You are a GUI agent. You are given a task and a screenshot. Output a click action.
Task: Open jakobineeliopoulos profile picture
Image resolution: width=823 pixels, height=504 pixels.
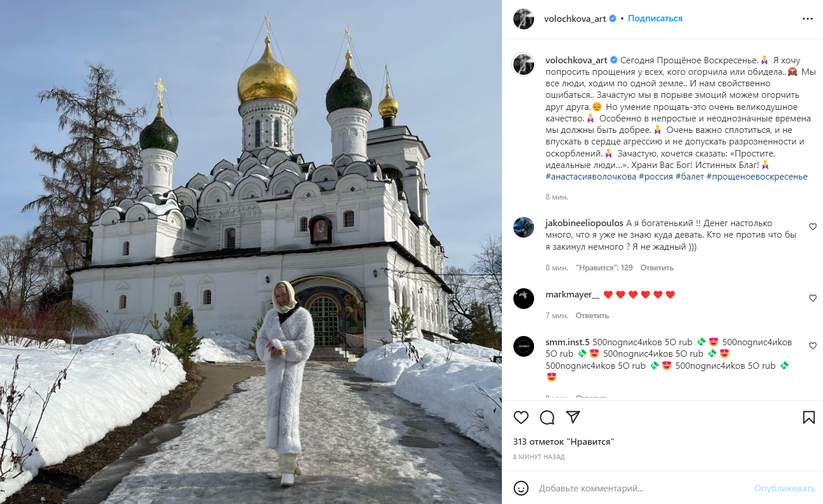524,227
